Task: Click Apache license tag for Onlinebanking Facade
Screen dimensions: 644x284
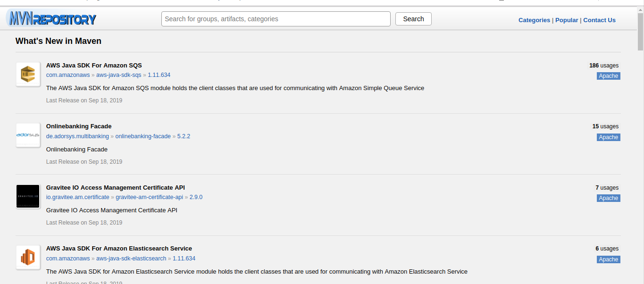Action: [x=609, y=137]
